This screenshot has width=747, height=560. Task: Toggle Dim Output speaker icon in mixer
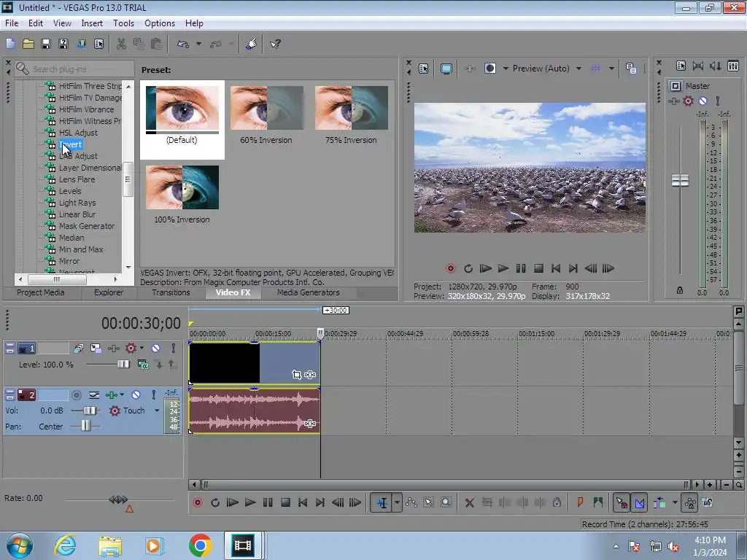[715, 66]
